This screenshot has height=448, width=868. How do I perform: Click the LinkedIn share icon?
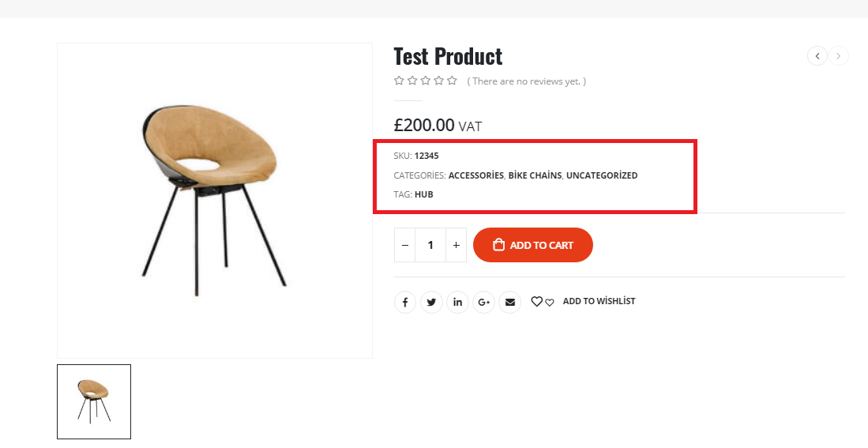coord(458,302)
